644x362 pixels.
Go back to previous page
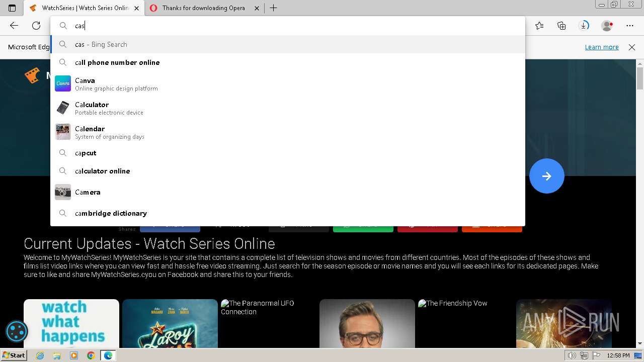(x=14, y=26)
